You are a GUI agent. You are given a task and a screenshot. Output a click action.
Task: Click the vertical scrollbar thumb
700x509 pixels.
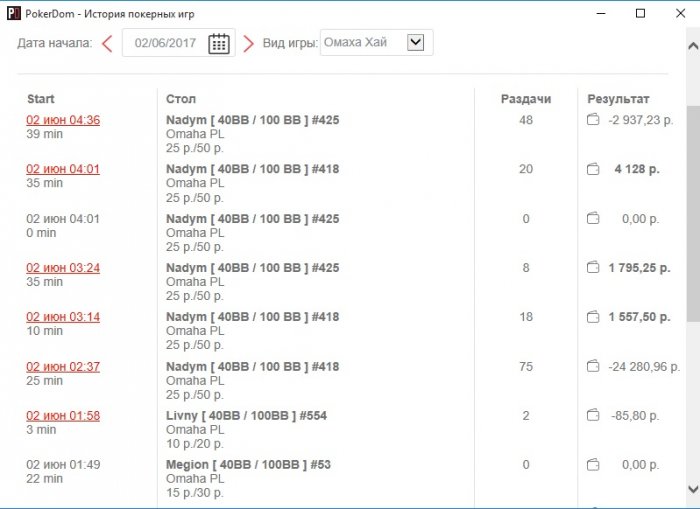click(x=693, y=213)
